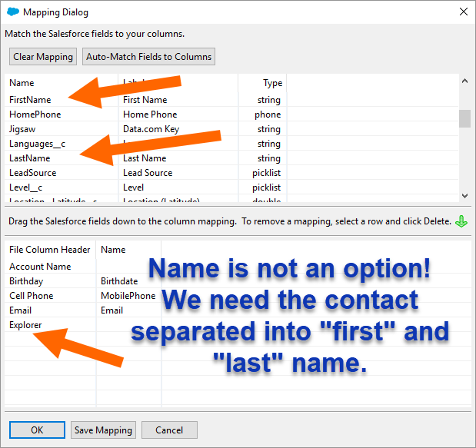Image resolution: width=476 pixels, height=448 pixels.
Task: Select the Explorer mapping row
Action: (x=238, y=324)
